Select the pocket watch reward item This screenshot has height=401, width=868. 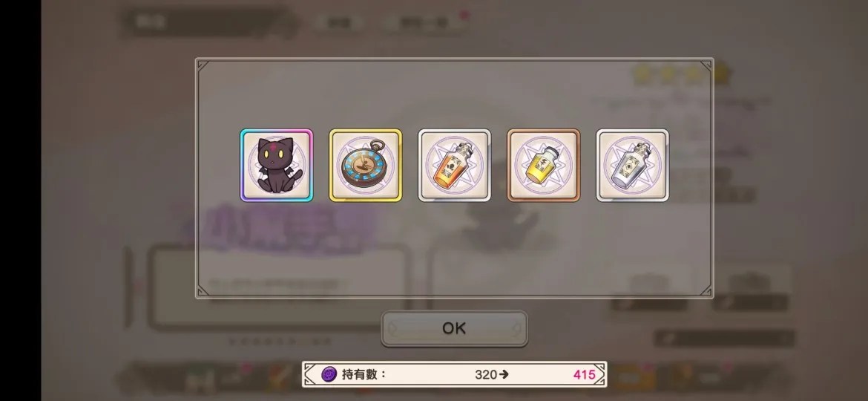click(365, 166)
